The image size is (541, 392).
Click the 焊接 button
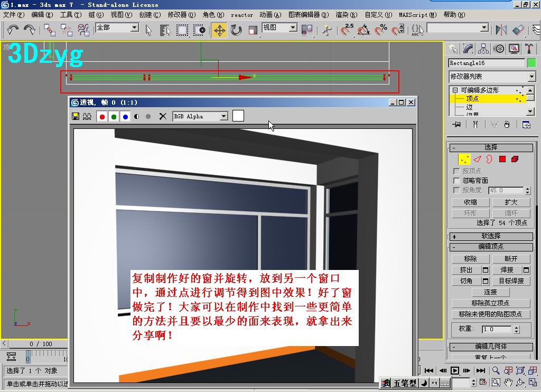[507, 270]
